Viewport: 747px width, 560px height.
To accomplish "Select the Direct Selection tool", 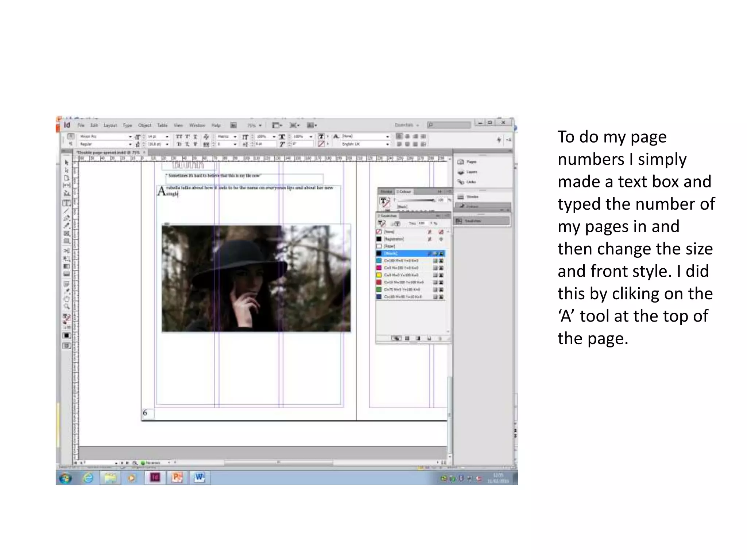I will [x=66, y=170].
